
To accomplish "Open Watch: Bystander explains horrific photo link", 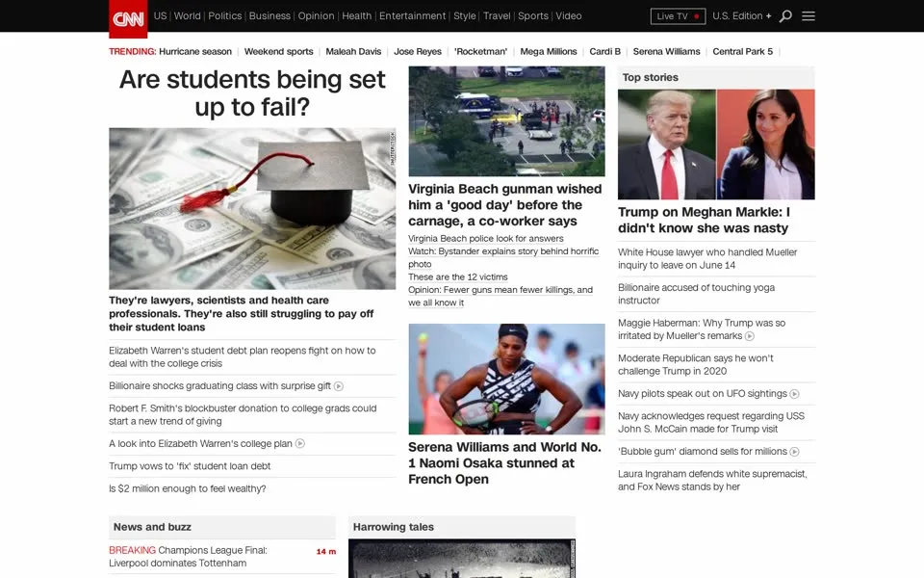I will pyautogui.click(x=503, y=258).
